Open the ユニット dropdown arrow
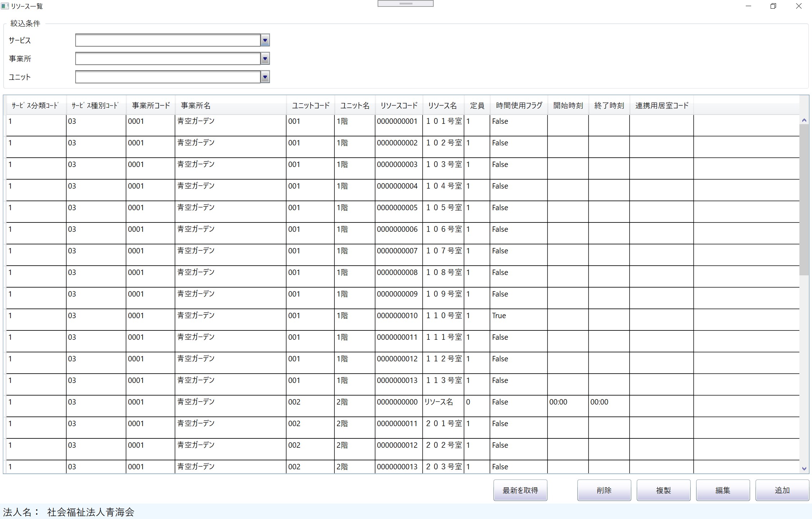The image size is (812, 519). point(265,77)
